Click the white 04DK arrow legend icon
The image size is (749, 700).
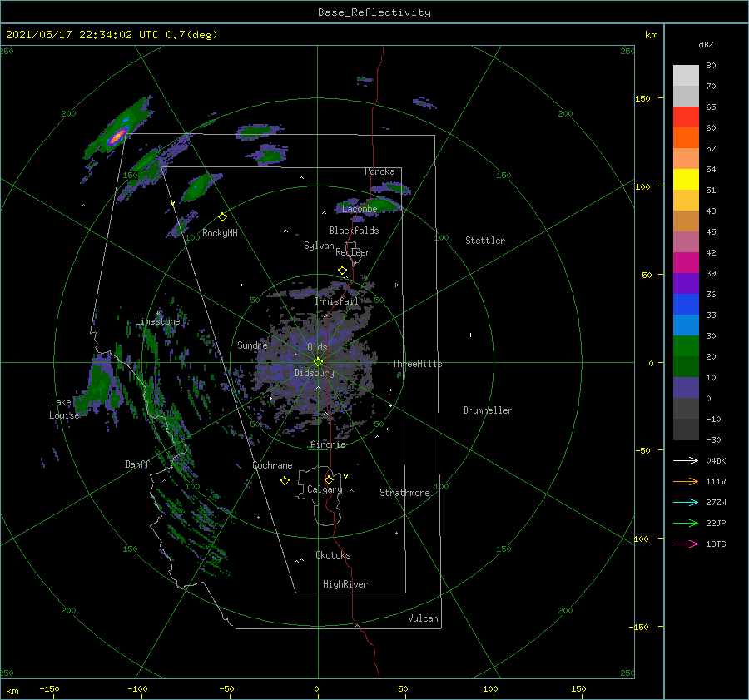pyautogui.click(x=686, y=460)
